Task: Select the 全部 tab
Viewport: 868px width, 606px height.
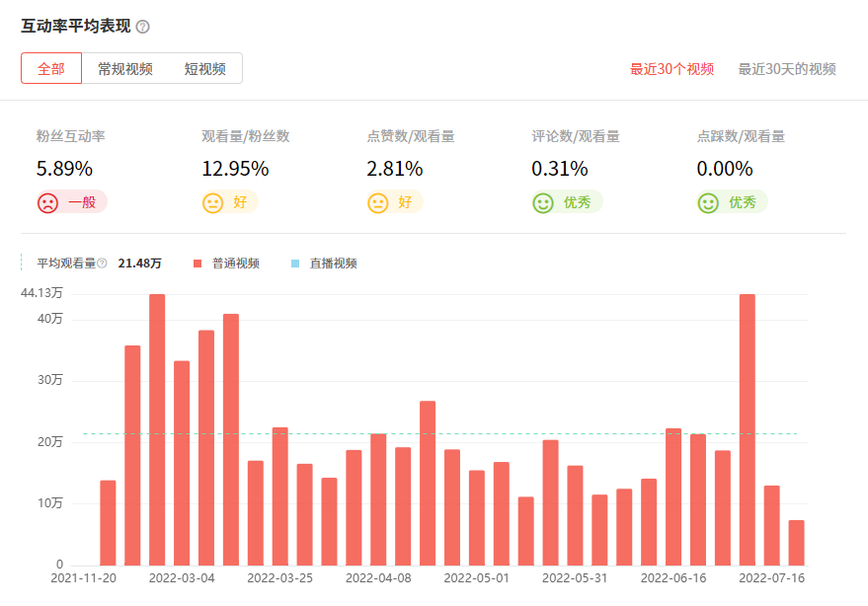Action: click(51, 68)
